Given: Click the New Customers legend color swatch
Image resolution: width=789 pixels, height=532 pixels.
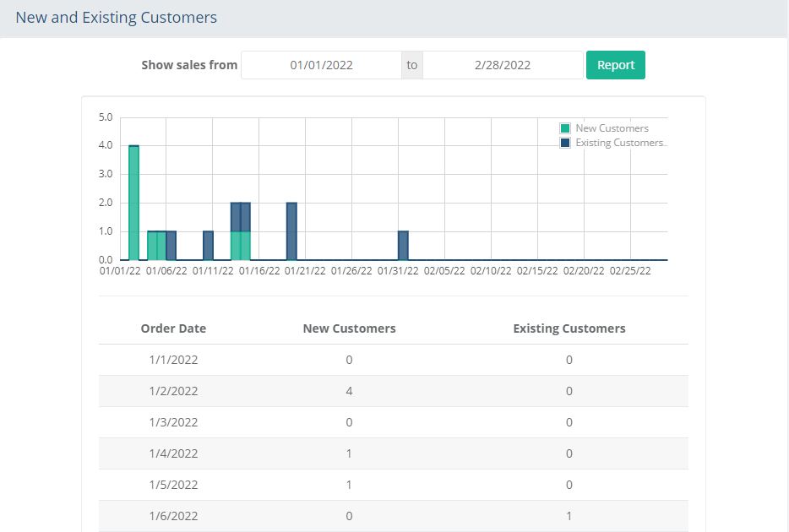Looking at the screenshot, I should [x=565, y=128].
